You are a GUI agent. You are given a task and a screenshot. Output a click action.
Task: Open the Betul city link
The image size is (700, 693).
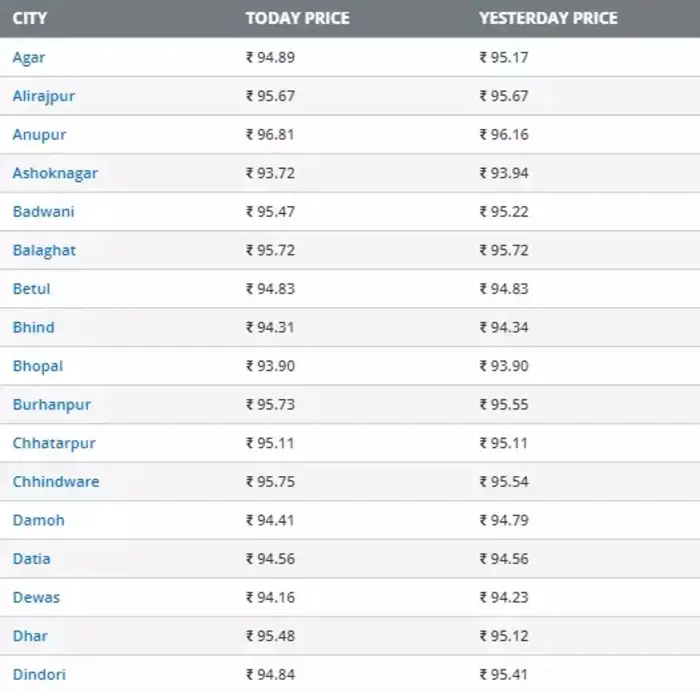click(x=31, y=289)
